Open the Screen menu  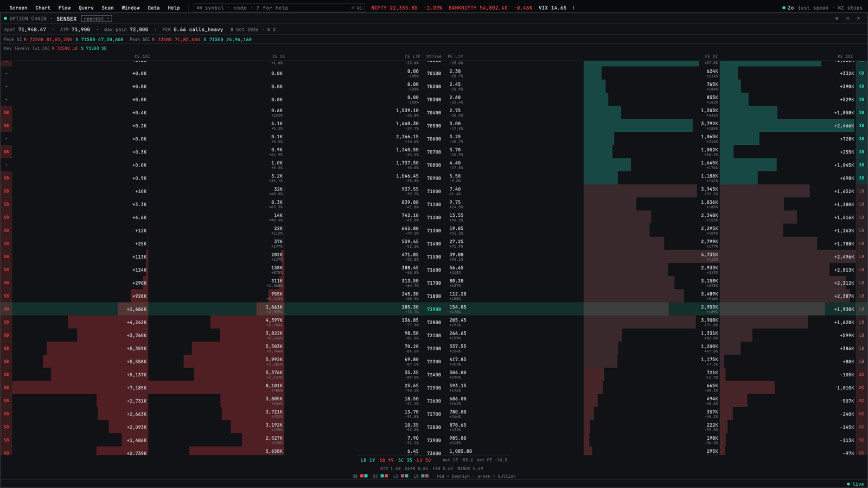[18, 8]
